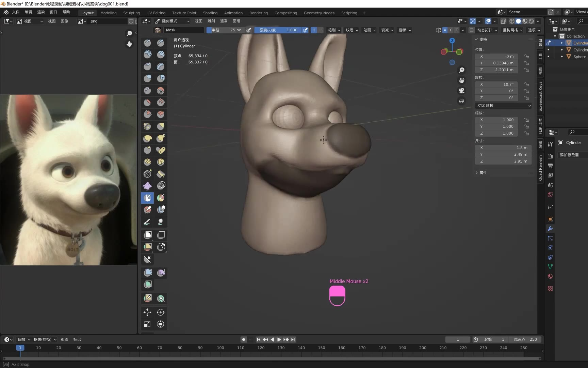
Task: Click the add direction plus button
Action: click(x=314, y=30)
